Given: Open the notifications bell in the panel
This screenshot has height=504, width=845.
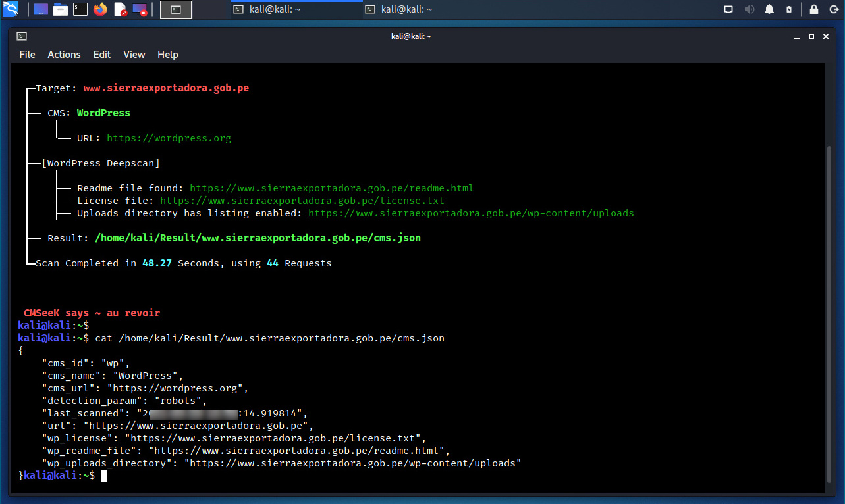Looking at the screenshot, I should pos(769,9).
